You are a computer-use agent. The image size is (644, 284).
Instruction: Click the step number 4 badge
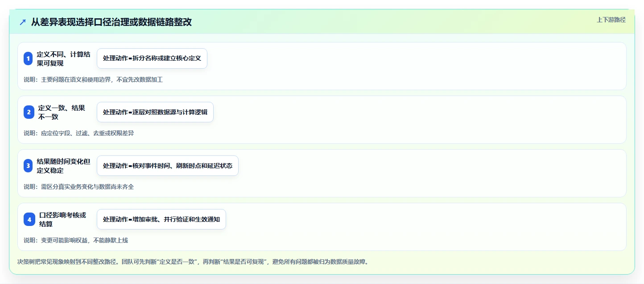coord(29,219)
